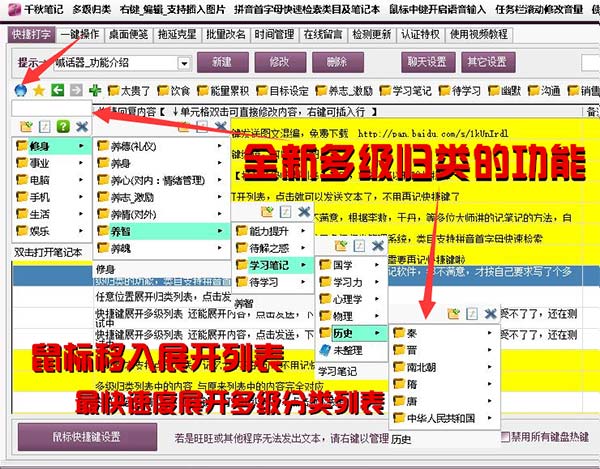Select the 历史 menu entry
The width and height of the screenshot is (600, 469).
click(351, 333)
